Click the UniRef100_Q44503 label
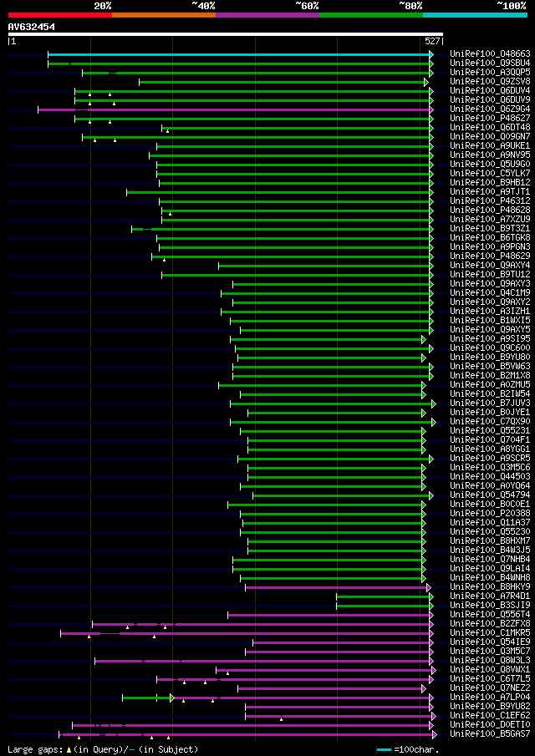Viewport: 535px width, 756px height. (490, 476)
